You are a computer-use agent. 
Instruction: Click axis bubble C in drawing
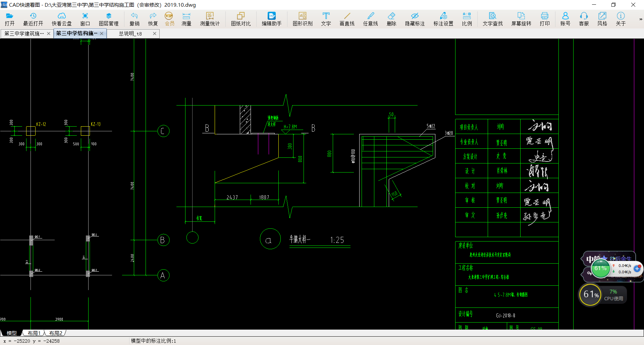163,131
